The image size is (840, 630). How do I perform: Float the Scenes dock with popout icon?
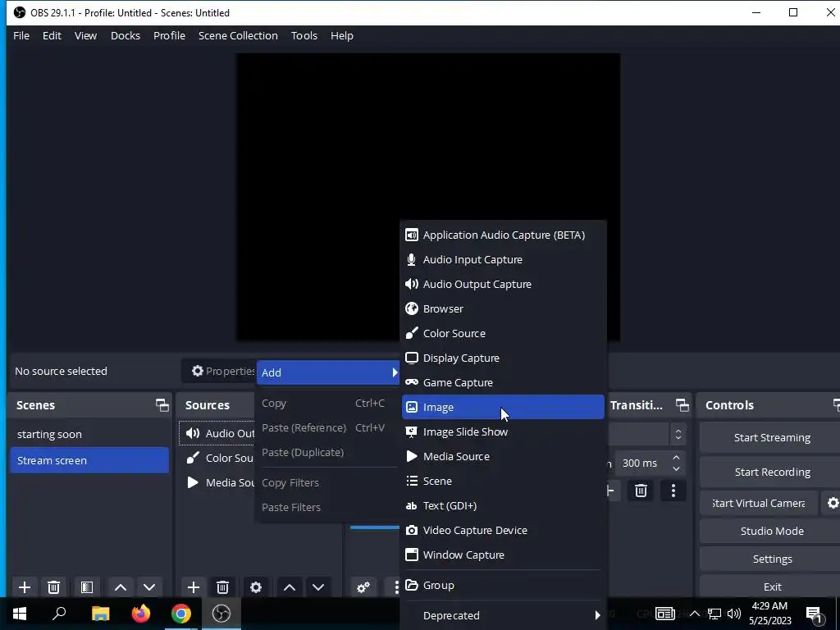coord(162,405)
